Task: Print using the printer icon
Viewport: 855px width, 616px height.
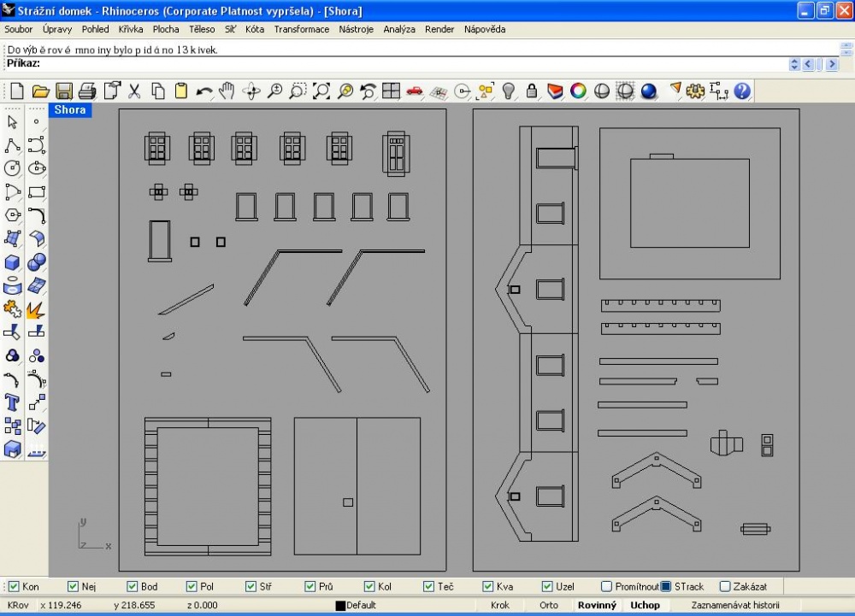Action: [x=87, y=91]
